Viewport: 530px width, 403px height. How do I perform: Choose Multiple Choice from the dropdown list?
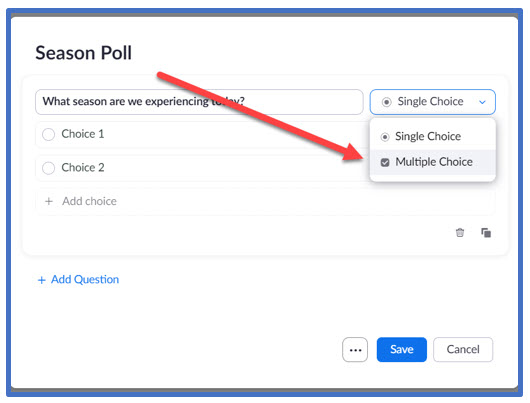[x=433, y=162]
